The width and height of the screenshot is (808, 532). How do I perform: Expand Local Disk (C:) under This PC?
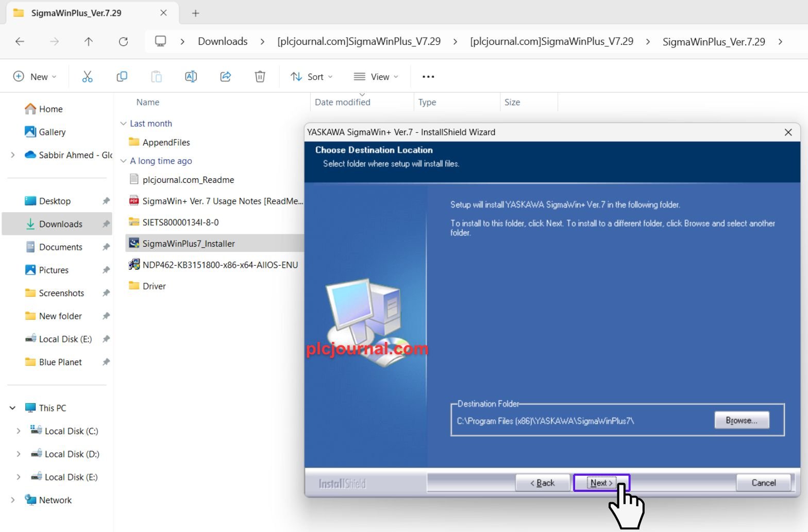pyautogui.click(x=19, y=431)
